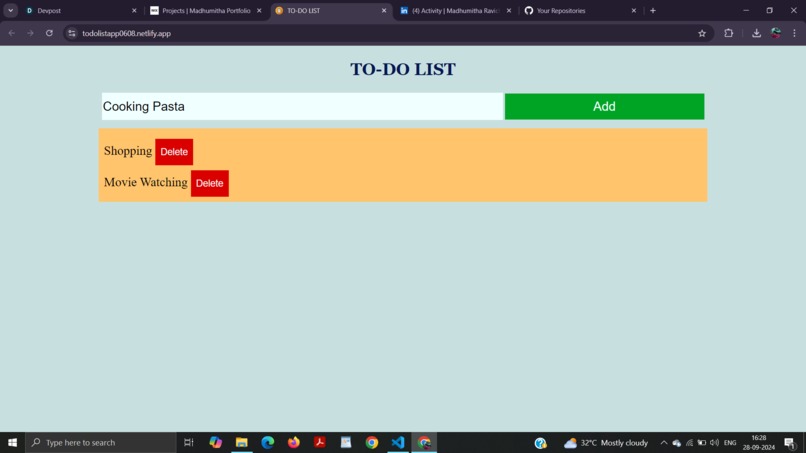Open Microsoft Edge from taskbar

268,442
